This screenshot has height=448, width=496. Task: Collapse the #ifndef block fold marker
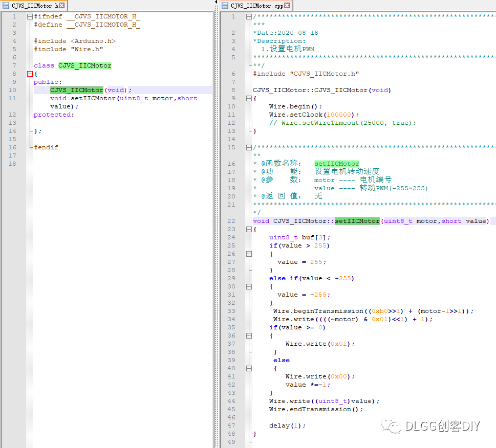pyautogui.click(x=30, y=16)
